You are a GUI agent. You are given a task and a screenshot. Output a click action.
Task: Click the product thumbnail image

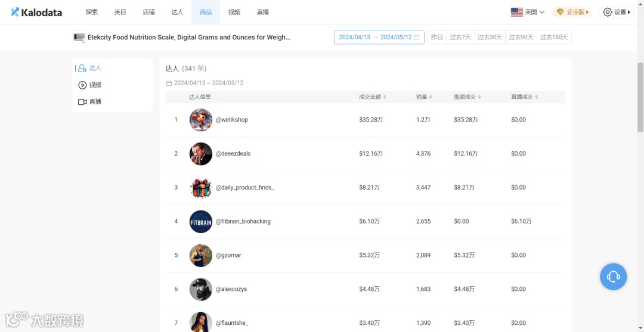click(x=79, y=38)
